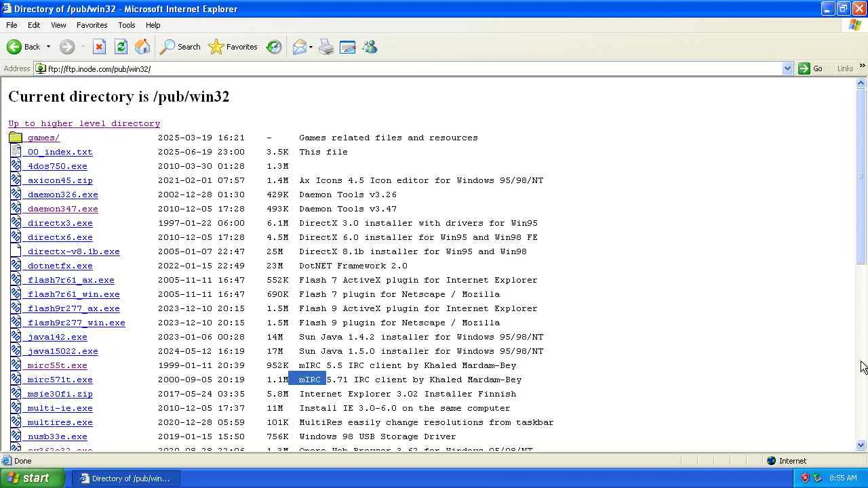Open the Tools menu

point(127,25)
